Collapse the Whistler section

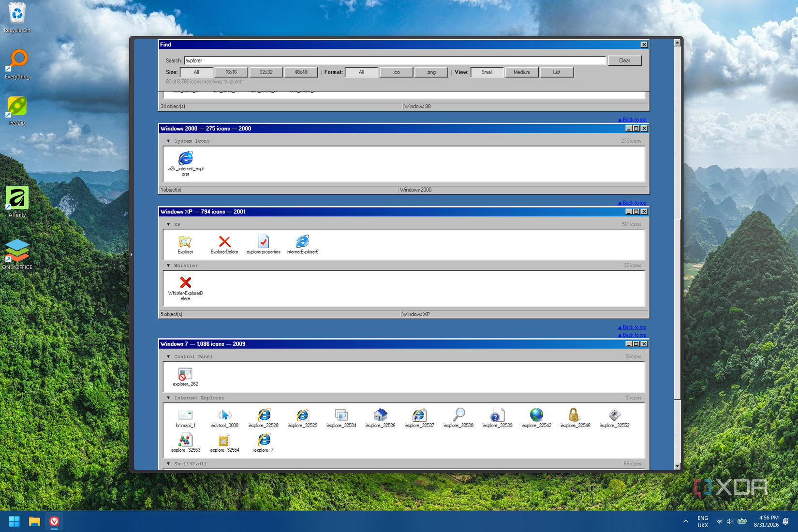168,266
